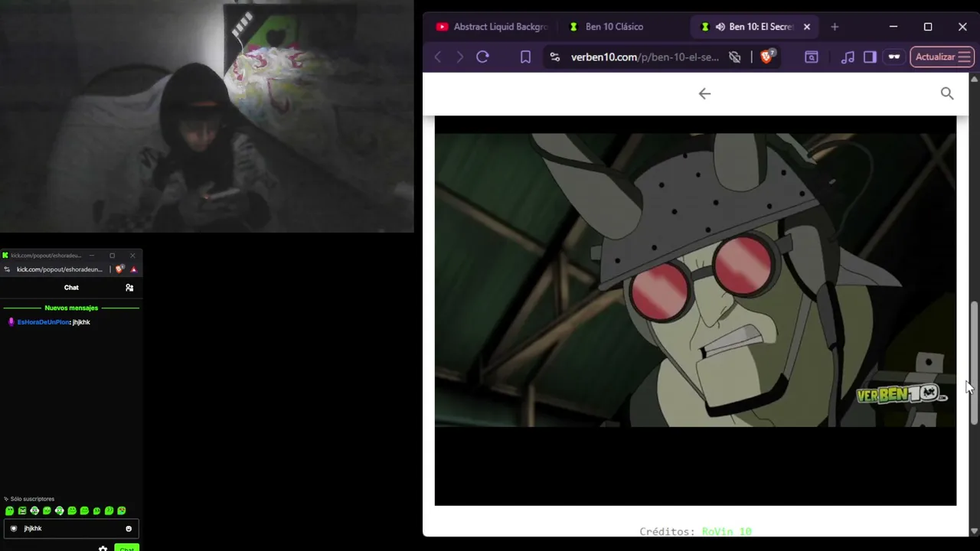Switch to the Abstract Liquid Background tab
980x551 pixels.
click(492, 27)
